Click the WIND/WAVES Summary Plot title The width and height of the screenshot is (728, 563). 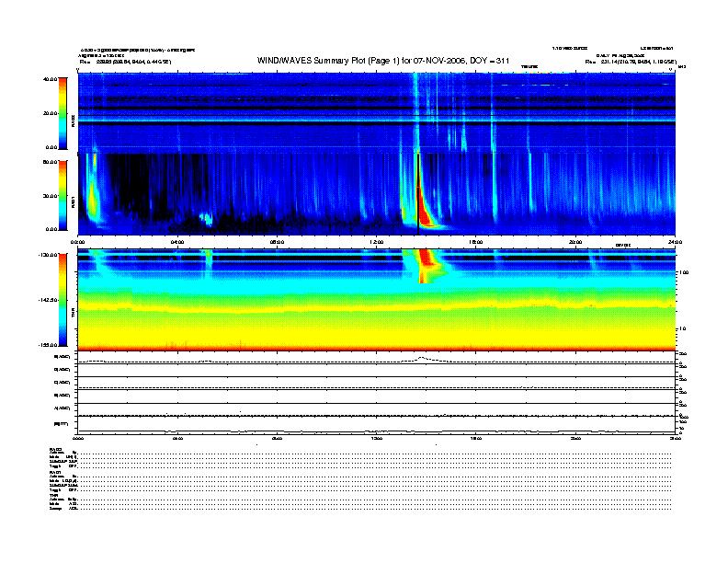tap(383, 61)
